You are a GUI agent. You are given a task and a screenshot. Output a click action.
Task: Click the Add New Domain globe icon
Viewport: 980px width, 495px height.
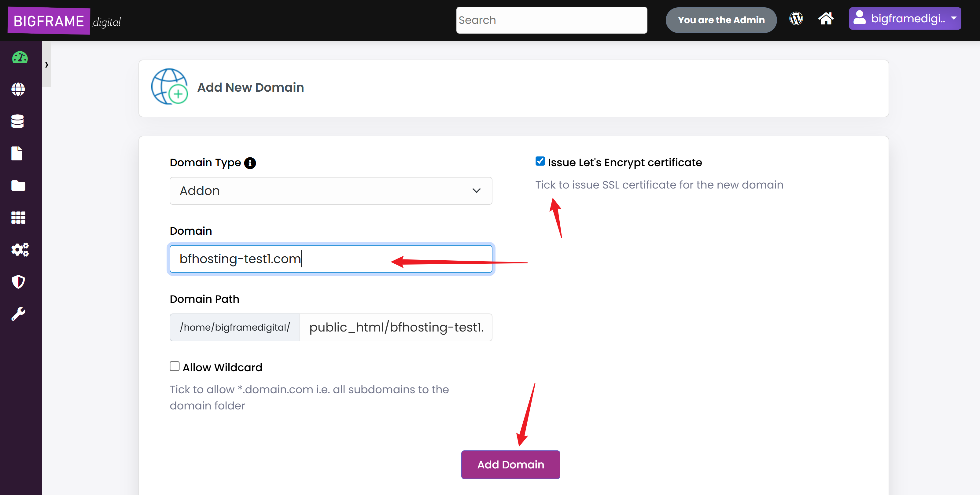(170, 87)
